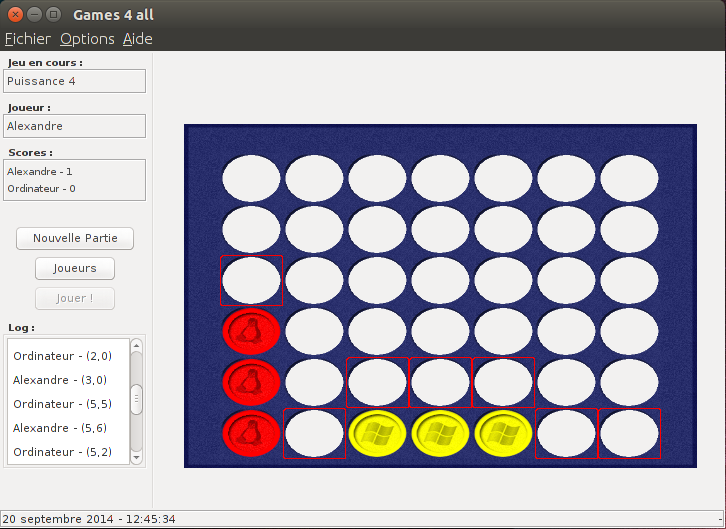Click the greyed-out Jouer ! button
This screenshot has width=726, height=529.
(x=75, y=299)
